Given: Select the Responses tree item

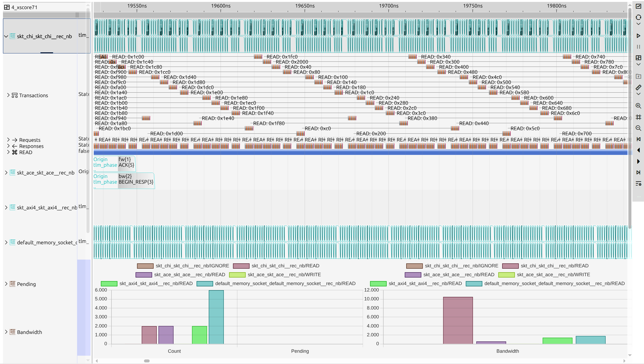Looking at the screenshot, I should 31,146.
